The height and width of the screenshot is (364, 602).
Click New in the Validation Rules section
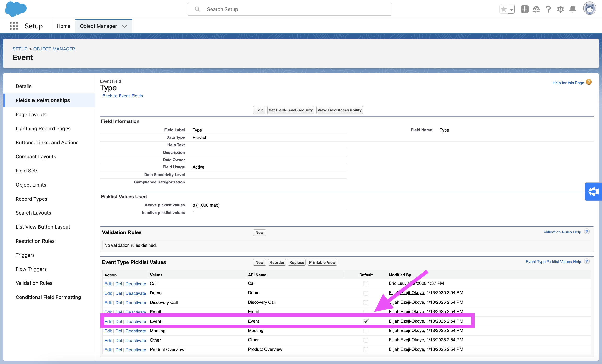259,232
